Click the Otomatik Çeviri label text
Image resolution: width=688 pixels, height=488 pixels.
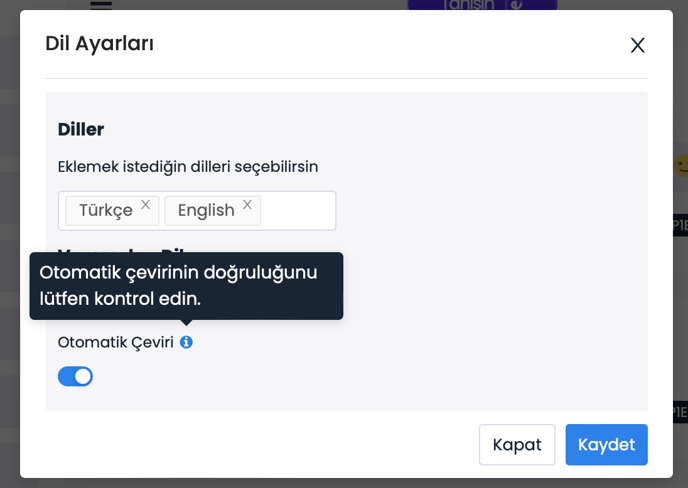115,342
